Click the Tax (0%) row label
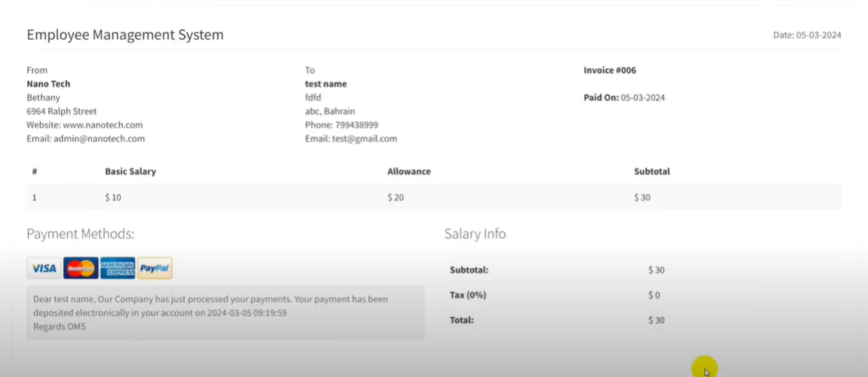Viewport: 868px width, 377px height. click(x=469, y=295)
